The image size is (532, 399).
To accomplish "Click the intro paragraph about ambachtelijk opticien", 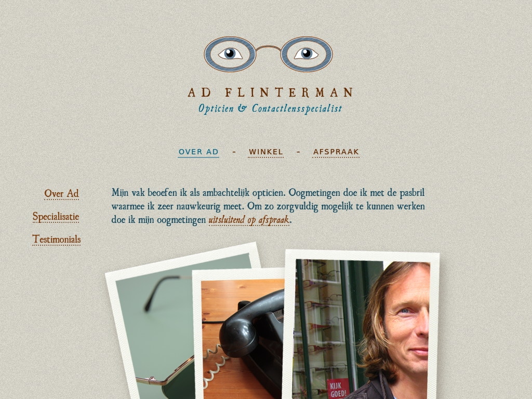I will click(x=268, y=206).
